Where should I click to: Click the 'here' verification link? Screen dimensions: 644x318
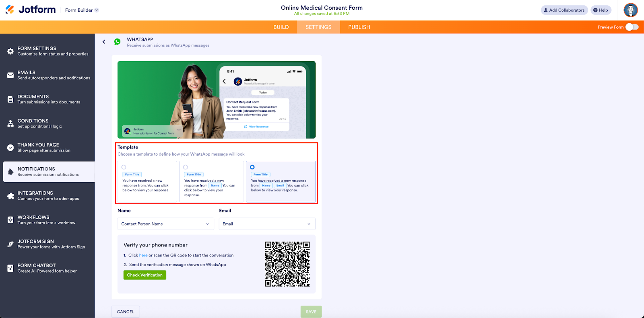[143, 255]
